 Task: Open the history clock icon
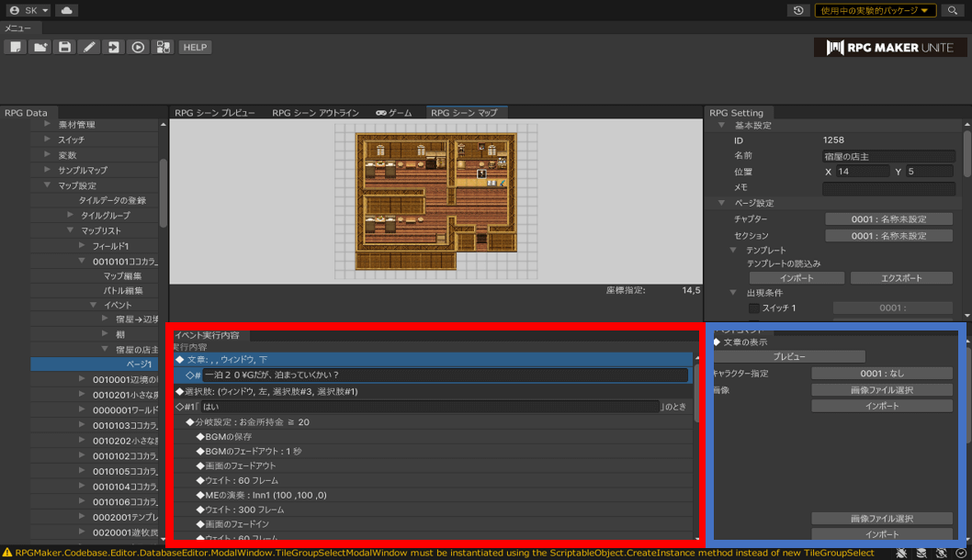tap(798, 10)
